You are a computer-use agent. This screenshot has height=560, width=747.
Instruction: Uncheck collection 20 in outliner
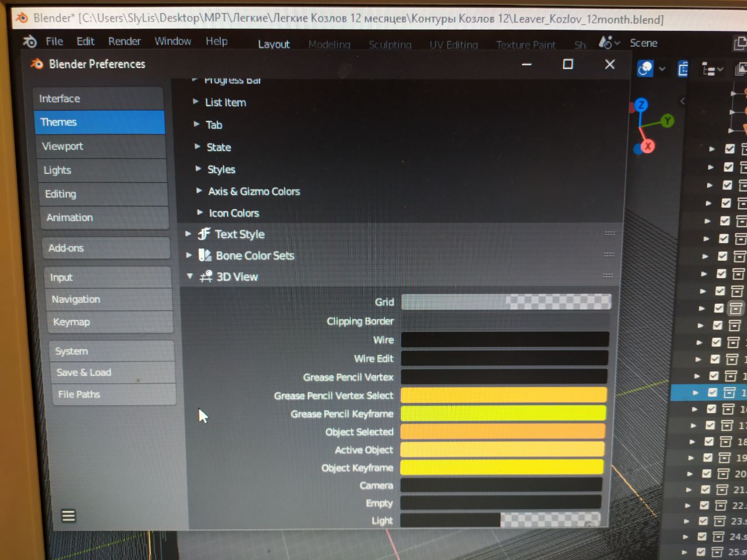point(707,474)
